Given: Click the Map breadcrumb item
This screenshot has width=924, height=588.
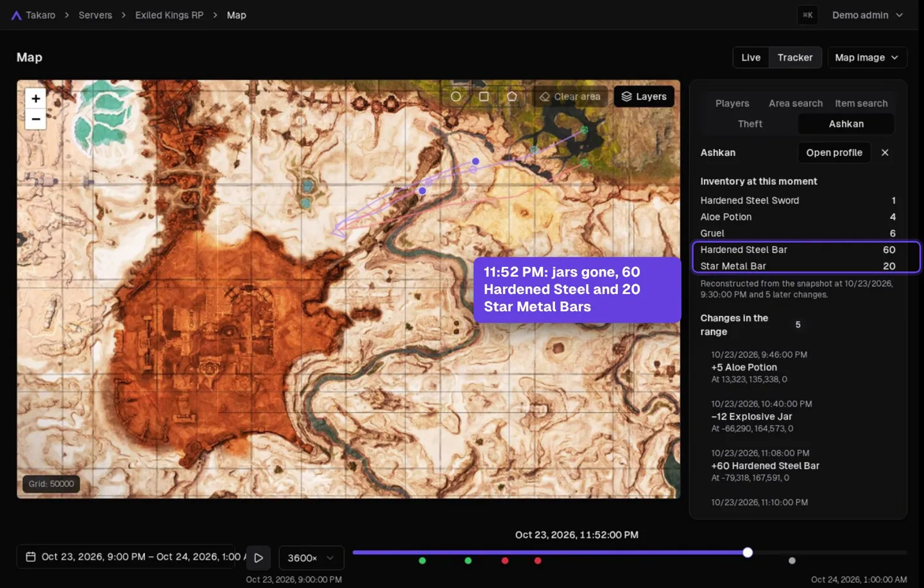Looking at the screenshot, I should (236, 15).
